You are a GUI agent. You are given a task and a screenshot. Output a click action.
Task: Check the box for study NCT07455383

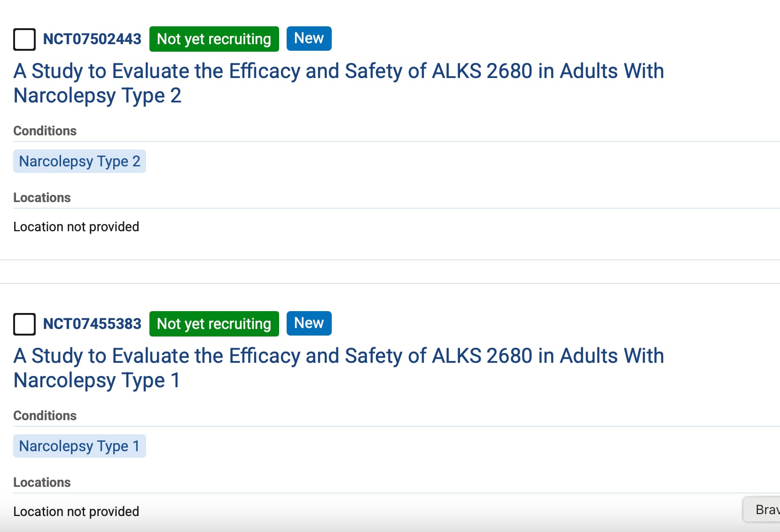tap(24, 324)
